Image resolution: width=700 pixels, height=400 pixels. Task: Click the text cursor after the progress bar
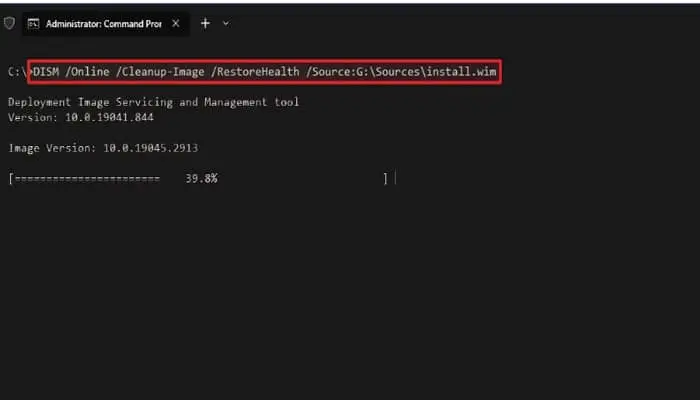pos(396,178)
